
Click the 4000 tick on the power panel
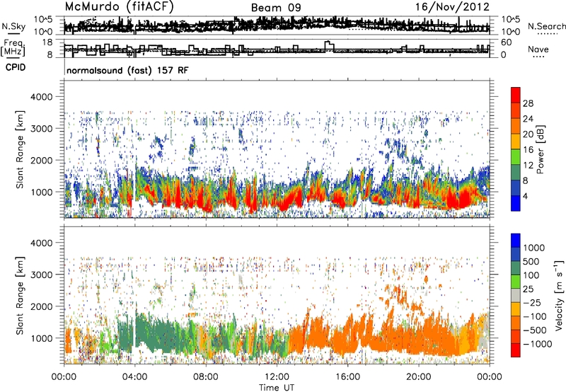[x=42, y=97]
